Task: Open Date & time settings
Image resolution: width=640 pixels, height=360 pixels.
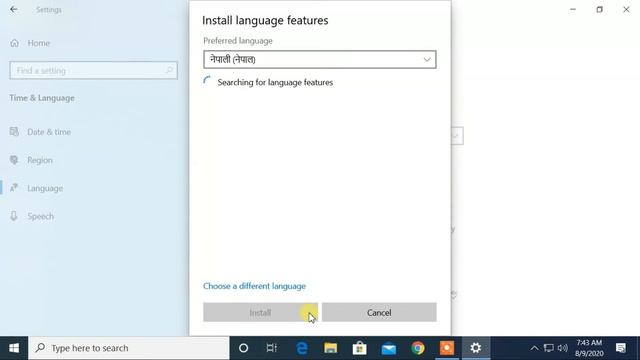Action: pos(49,132)
